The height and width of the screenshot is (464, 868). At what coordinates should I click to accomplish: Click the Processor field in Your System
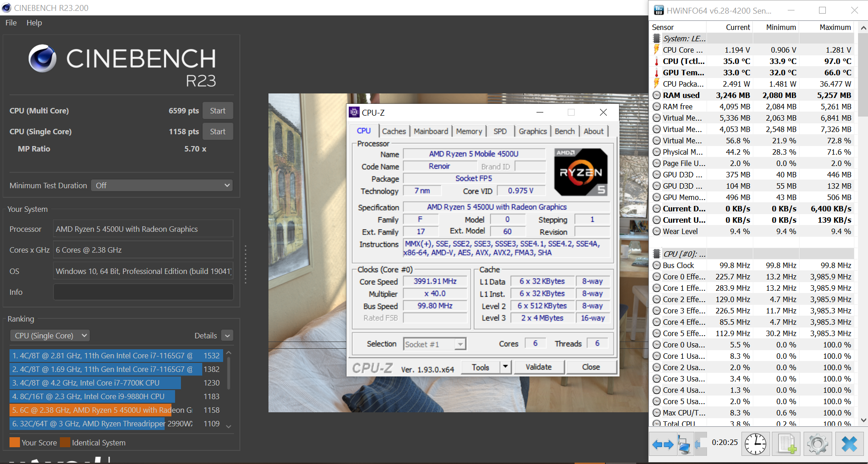coord(143,229)
